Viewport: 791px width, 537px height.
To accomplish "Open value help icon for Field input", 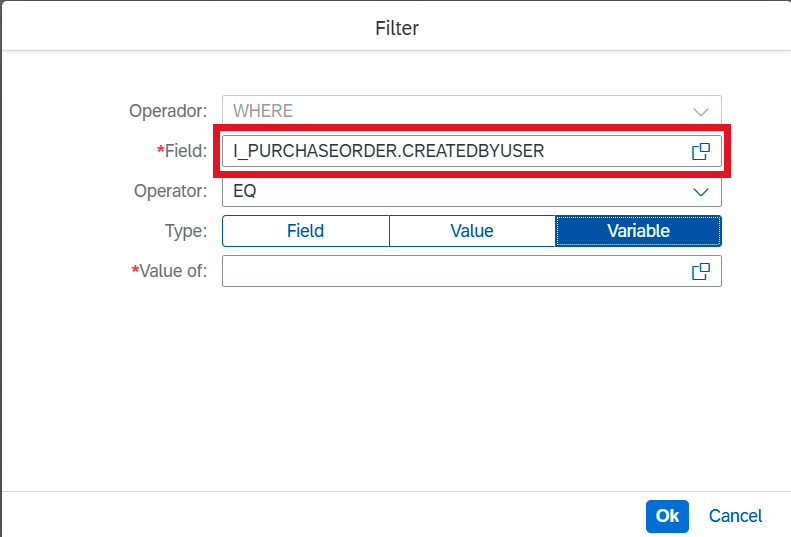I will [x=701, y=151].
